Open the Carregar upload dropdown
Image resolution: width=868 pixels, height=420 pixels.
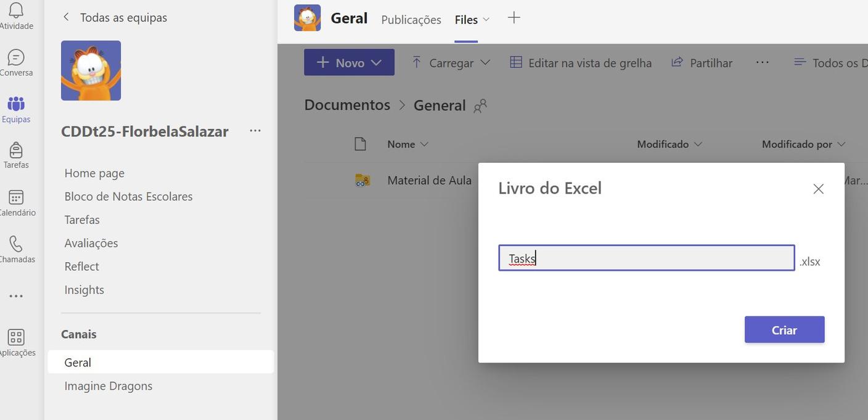pos(451,62)
